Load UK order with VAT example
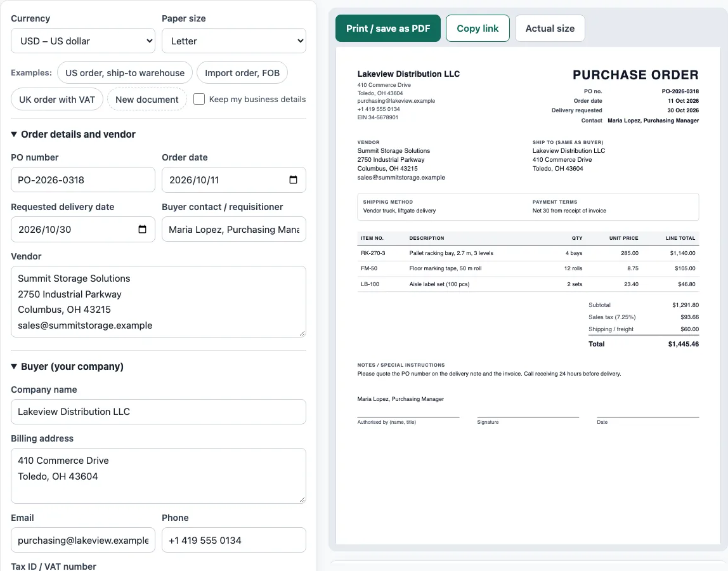 click(57, 100)
